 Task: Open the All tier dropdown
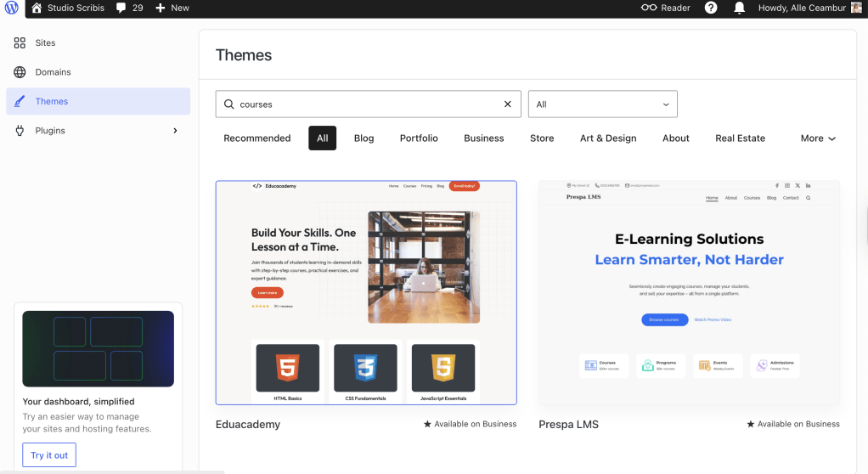point(603,104)
